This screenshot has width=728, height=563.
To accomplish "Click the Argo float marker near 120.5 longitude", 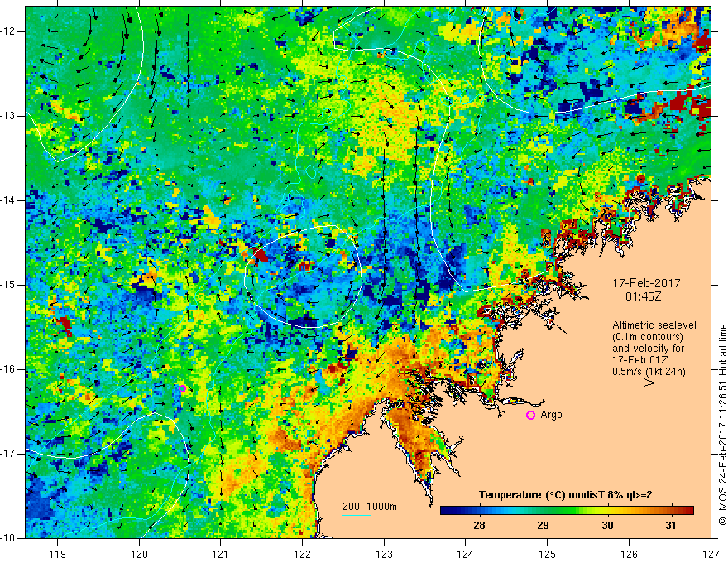I will [183, 389].
